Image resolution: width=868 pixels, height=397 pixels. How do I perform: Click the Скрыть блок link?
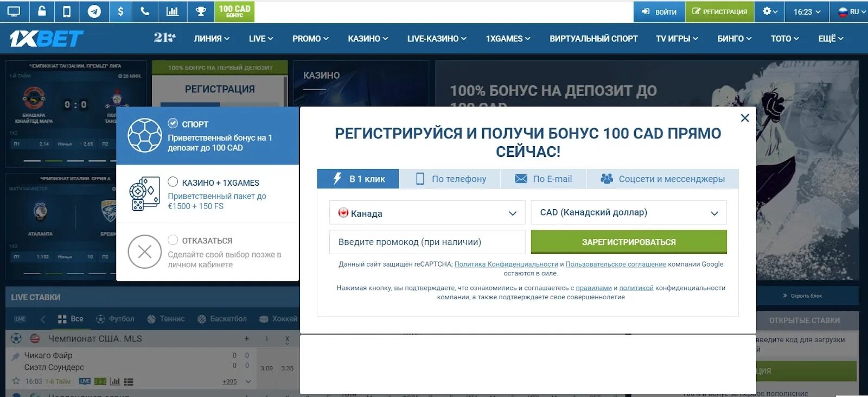(803, 296)
